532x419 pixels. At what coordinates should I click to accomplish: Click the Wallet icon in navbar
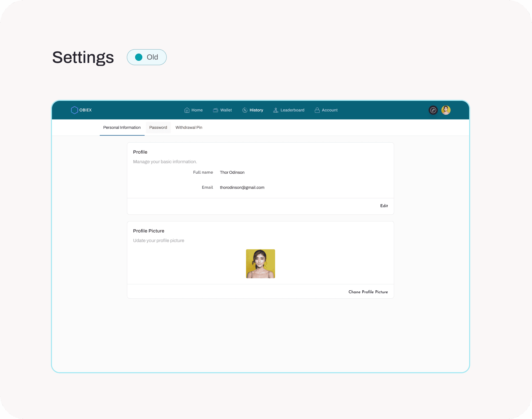pos(216,110)
